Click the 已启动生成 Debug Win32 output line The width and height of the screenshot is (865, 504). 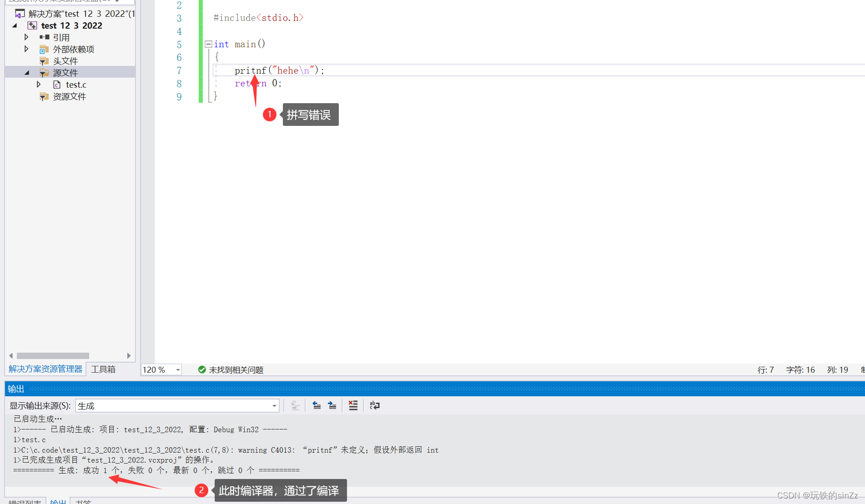[x=151, y=429]
